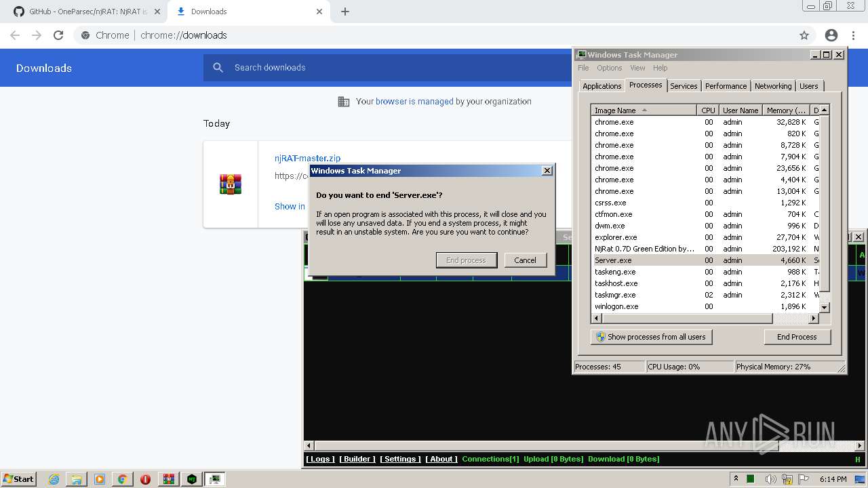This screenshot has height=488, width=868.
Task: Open Windows Media Player from taskbar
Action: pos(100,479)
